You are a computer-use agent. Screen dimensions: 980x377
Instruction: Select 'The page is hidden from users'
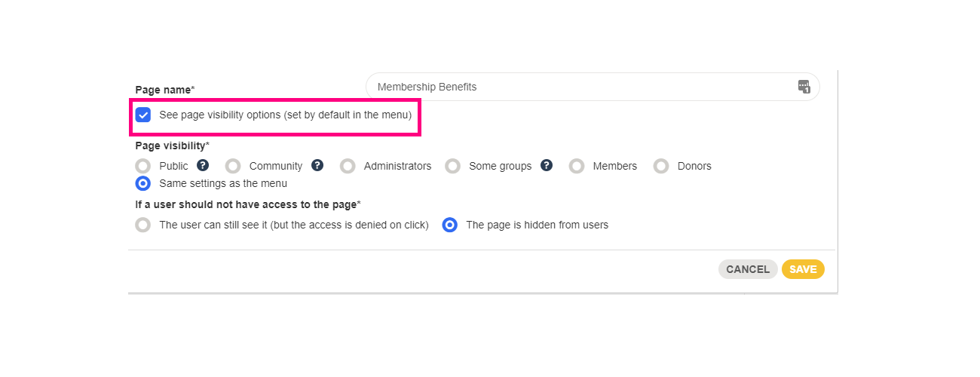coord(450,225)
